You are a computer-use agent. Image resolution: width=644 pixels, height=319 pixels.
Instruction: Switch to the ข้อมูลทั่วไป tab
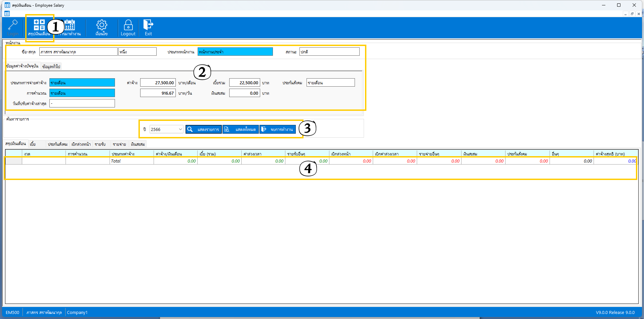click(51, 66)
